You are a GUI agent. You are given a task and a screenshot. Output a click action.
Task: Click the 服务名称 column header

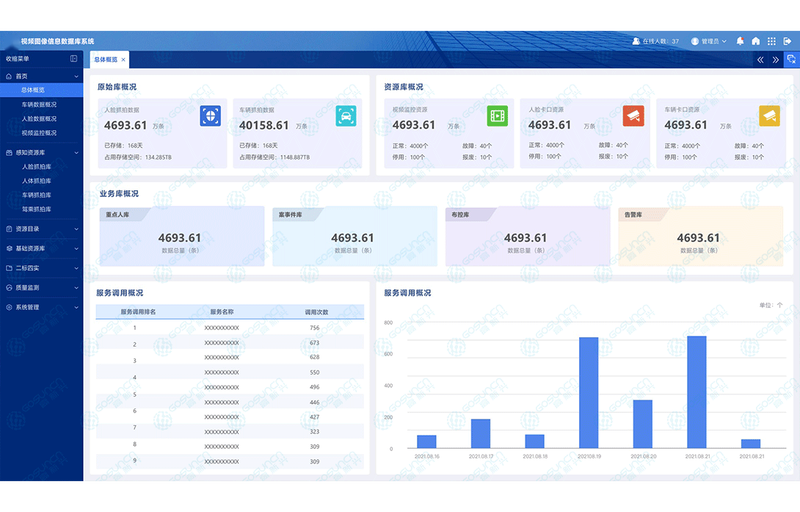click(222, 312)
